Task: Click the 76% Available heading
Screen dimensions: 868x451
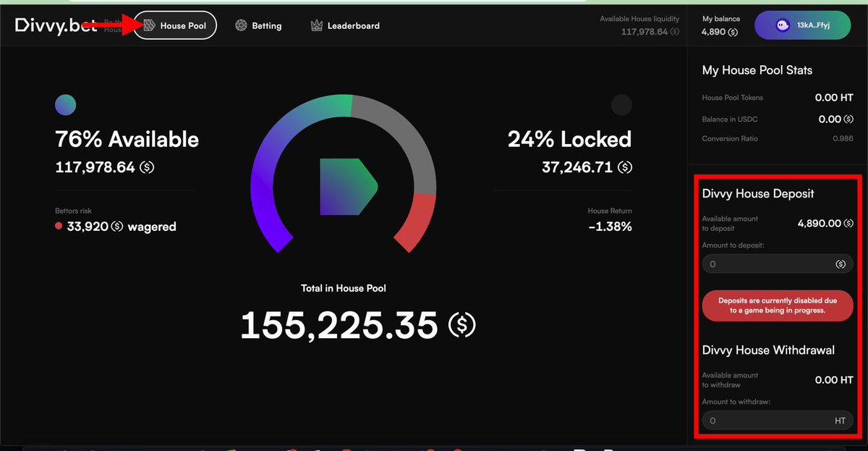Action: click(127, 139)
